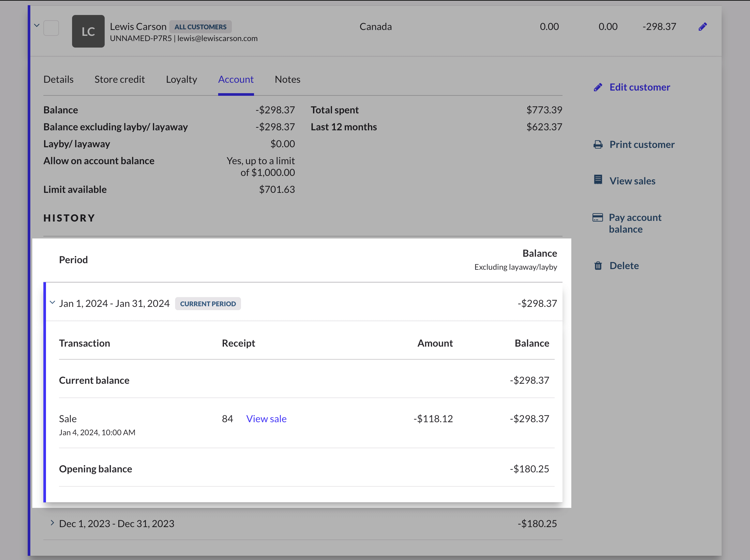Collapse the Jan 2024 current period
This screenshot has width=750, height=560.
[x=52, y=302]
